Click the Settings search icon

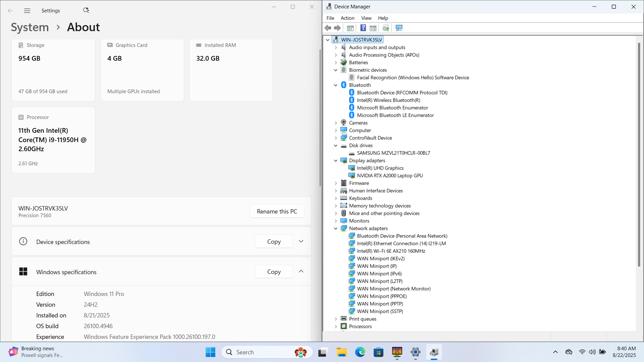tap(86, 10)
